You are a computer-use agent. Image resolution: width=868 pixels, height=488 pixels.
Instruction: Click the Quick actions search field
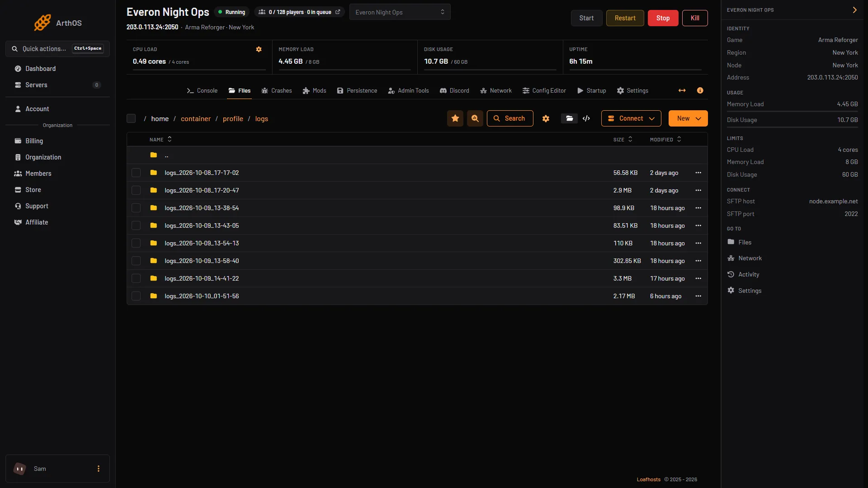click(x=57, y=49)
